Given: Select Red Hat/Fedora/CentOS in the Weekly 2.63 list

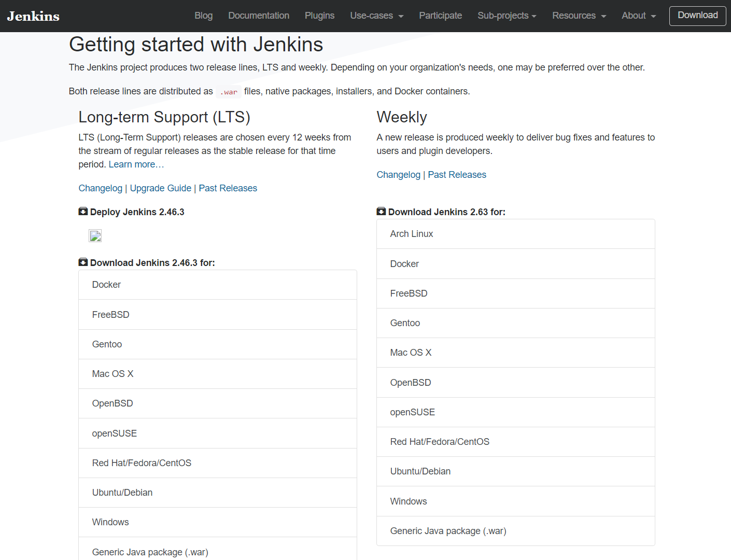Looking at the screenshot, I should [x=516, y=442].
